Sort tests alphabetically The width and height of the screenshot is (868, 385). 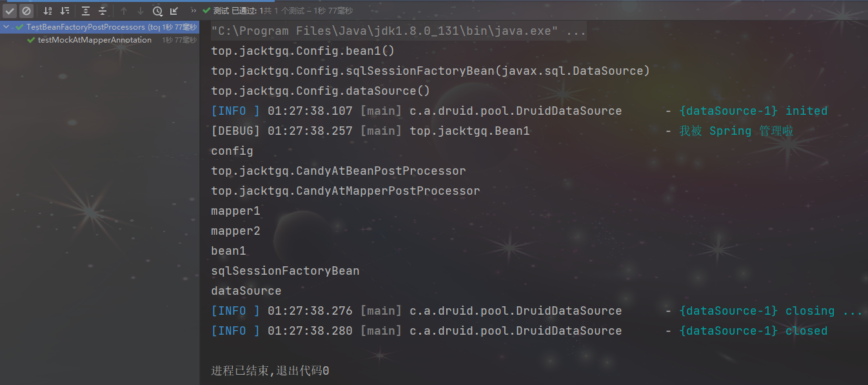pos(48,11)
